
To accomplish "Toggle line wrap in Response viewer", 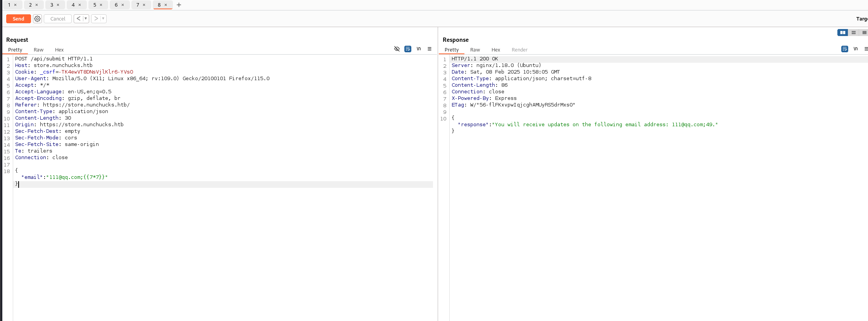I will click(845, 49).
